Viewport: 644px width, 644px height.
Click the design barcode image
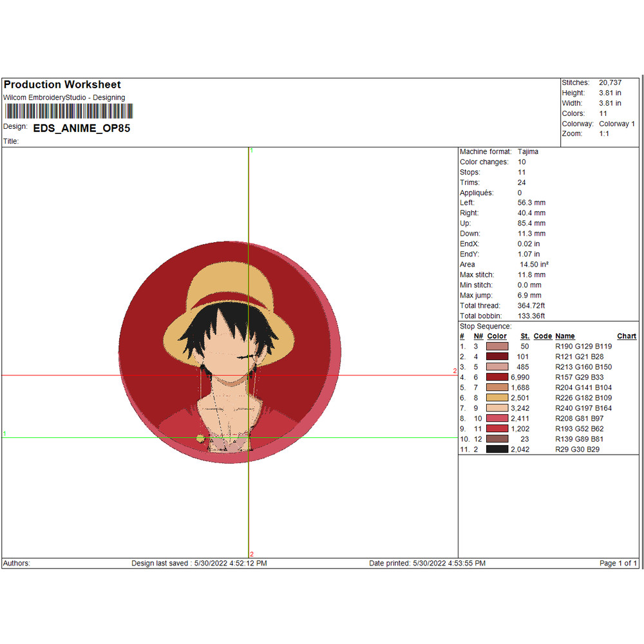[x=71, y=111]
